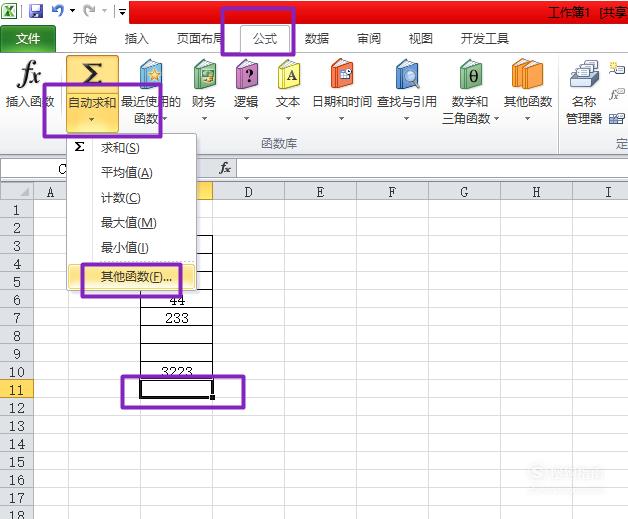The height and width of the screenshot is (519, 628).
Task: Click the Excel application icon in title bar
Action: coord(8,11)
